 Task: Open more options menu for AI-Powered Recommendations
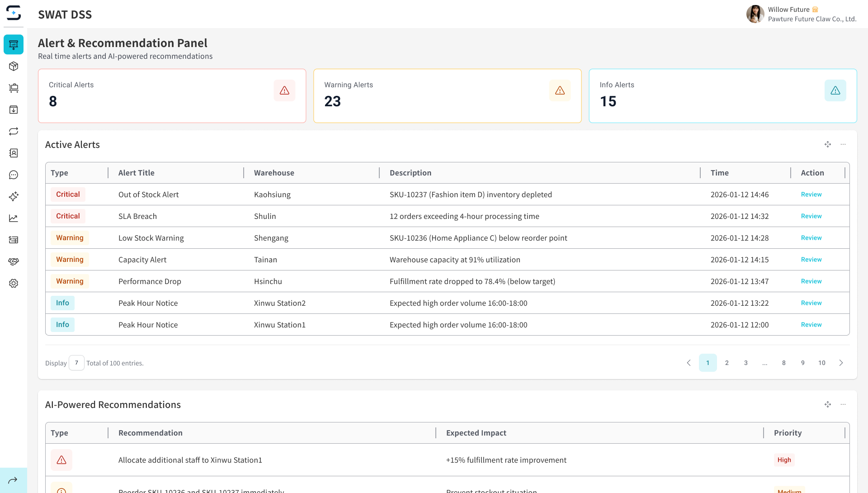[x=843, y=404]
